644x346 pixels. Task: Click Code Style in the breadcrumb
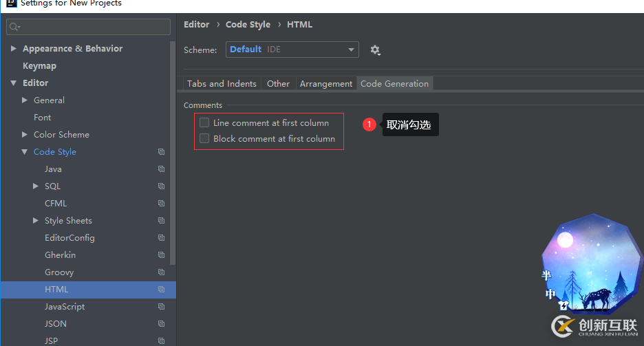(x=248, y=25)
